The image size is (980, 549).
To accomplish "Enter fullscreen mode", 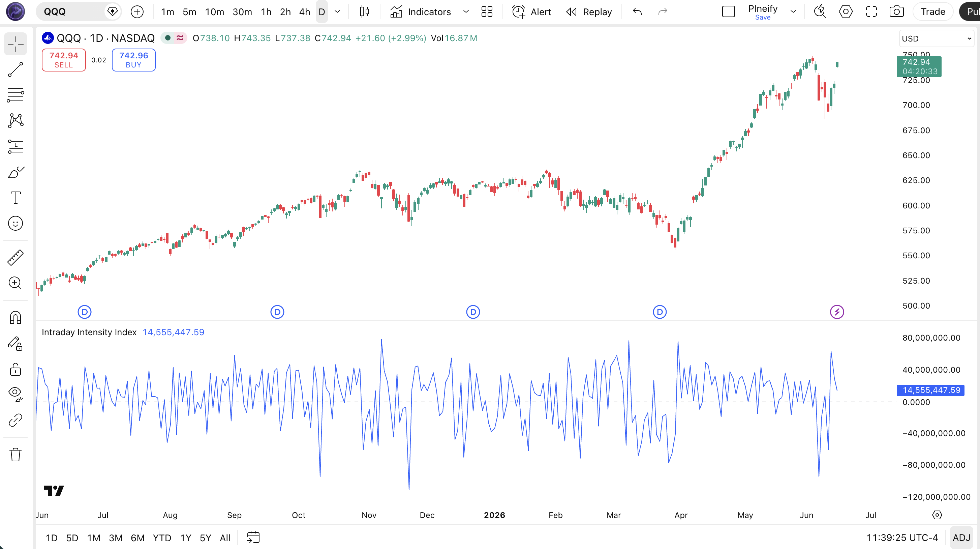I will [871, 12].
